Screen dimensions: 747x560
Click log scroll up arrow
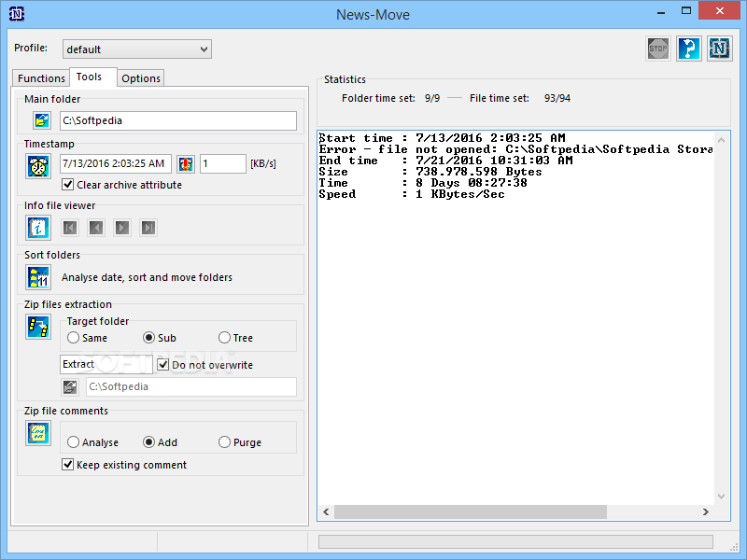(721, 140)
